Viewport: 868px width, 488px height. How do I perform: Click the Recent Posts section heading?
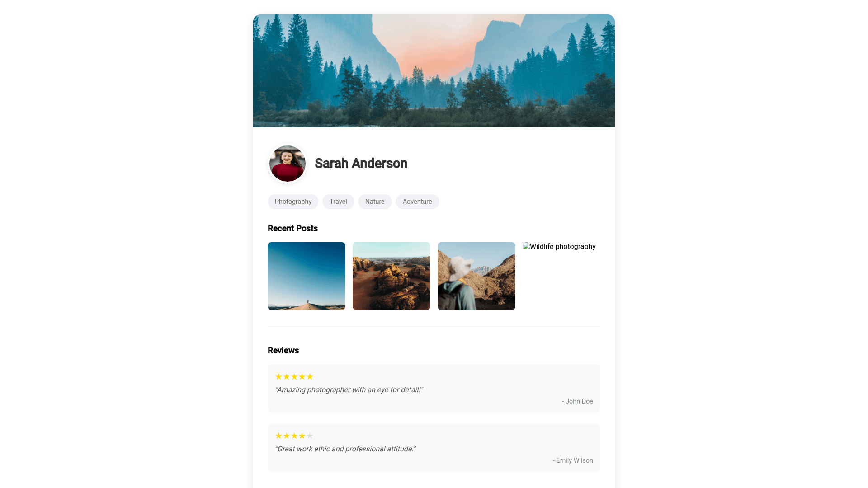(x=292, y=229)
